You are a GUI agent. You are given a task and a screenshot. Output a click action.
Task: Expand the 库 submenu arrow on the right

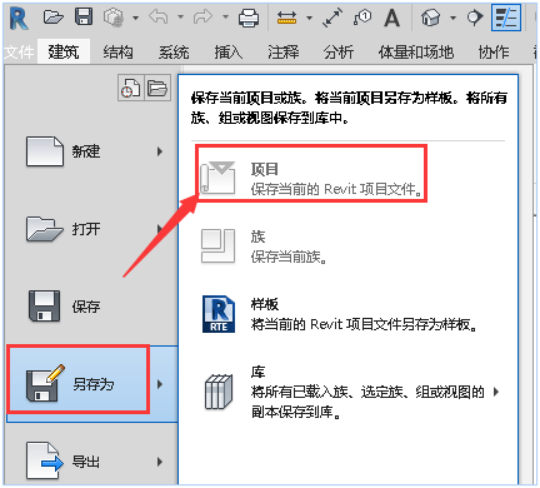pyautogui.click(x=496, y=392)
